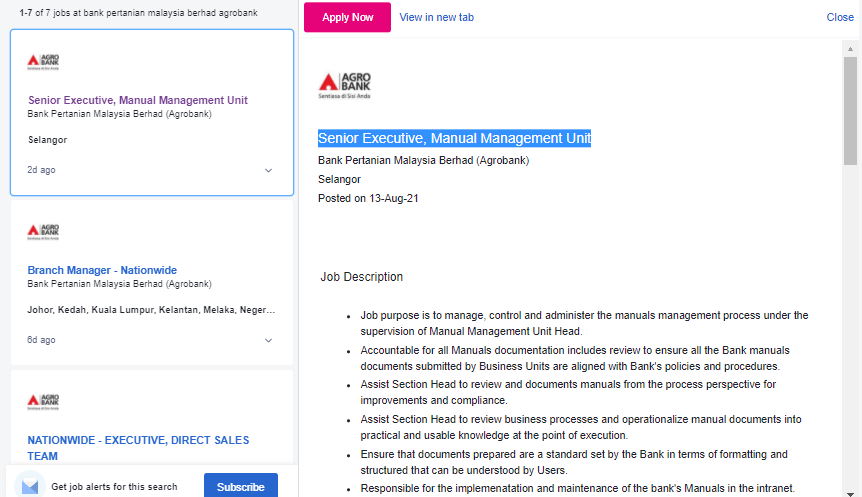
Task: Click bullet 'Ensure that documents prepared are a standard'
Action: pos(574,462)
